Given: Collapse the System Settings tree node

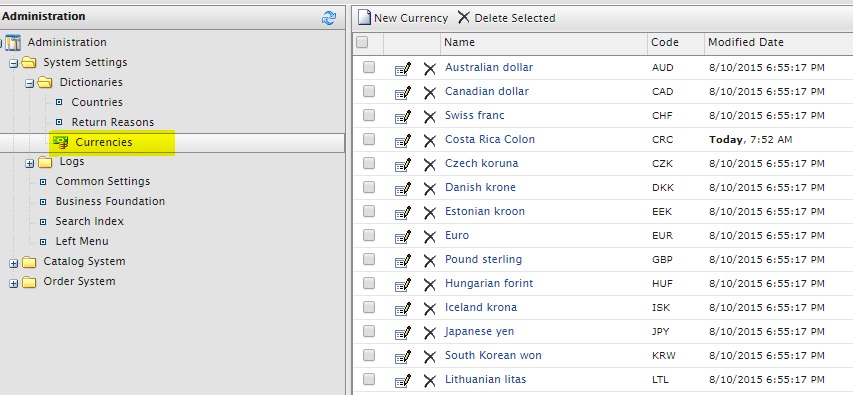Looking at the screenshot, I should 14,63.
